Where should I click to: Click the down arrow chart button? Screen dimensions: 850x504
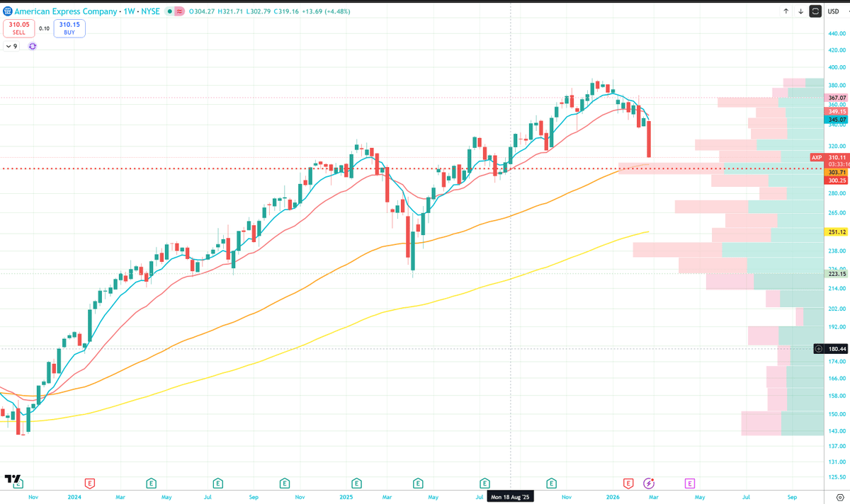click(x=800, y=11)
